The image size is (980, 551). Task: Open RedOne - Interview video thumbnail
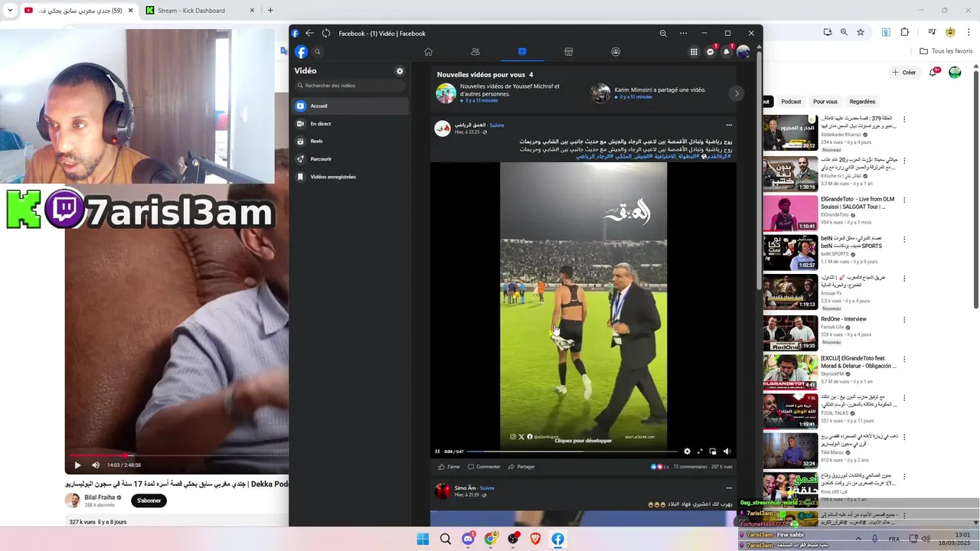tap(790, 332)
